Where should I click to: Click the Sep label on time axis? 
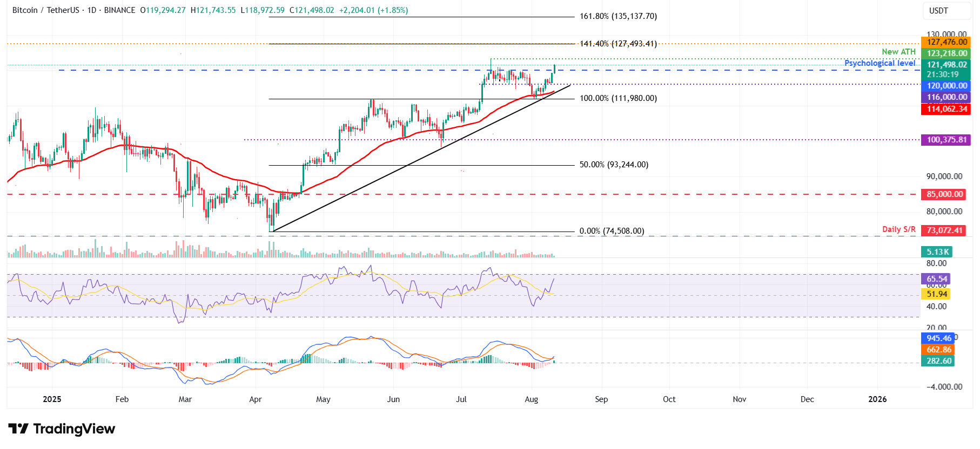[x=601, y=399]
